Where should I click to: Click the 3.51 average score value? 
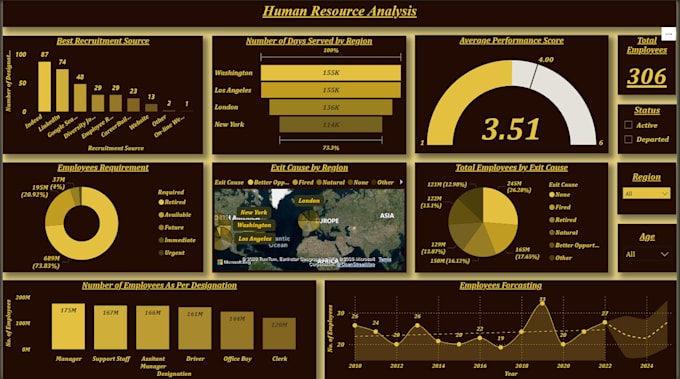pyautogui.click(x=511, y=129)
